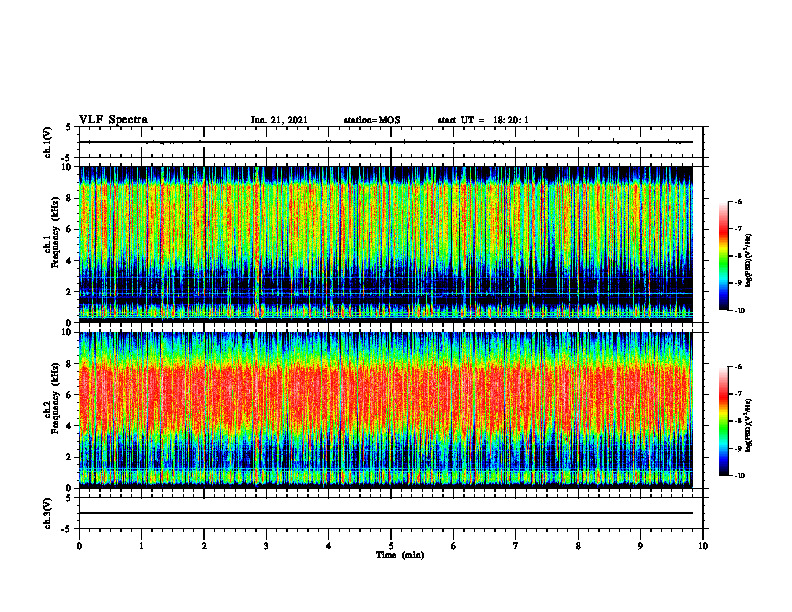Click the time axis tick label "0"
Screen dimensions: 792x612
pyautogui.click(x=79, y=546)
